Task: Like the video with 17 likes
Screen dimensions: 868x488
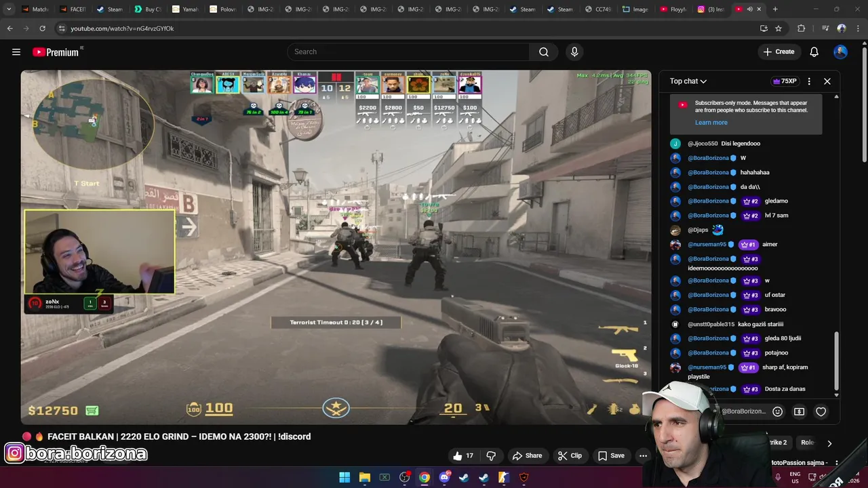Action: coord(464,455)
